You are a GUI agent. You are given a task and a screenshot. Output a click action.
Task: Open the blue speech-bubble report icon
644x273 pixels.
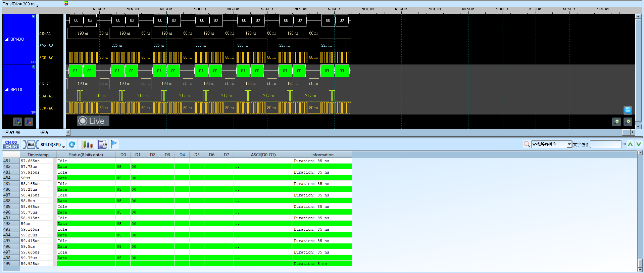coord(628,110)
